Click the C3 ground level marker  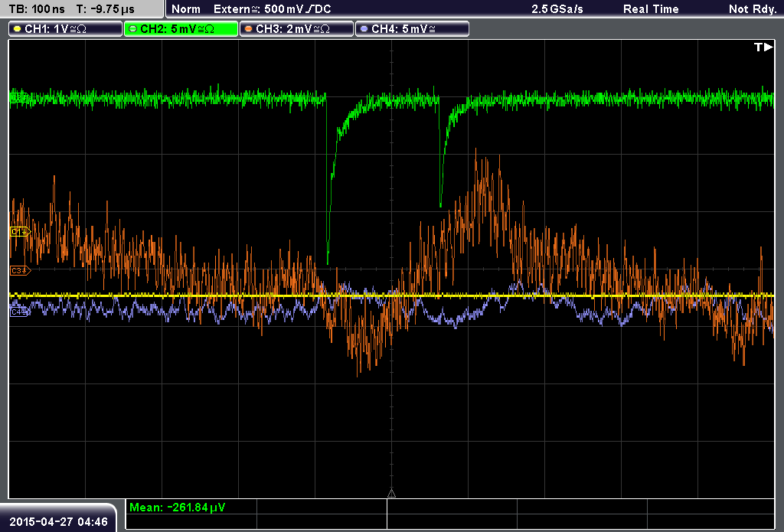click(x=21, y=270)
